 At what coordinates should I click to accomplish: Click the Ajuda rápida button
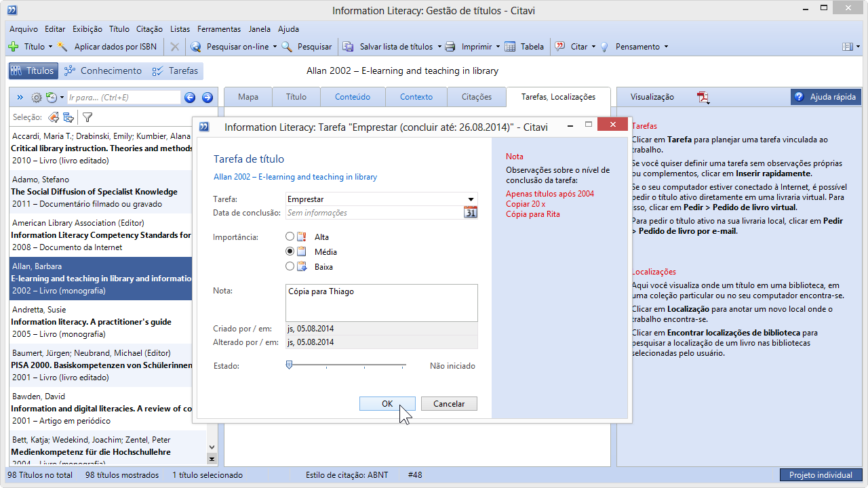point(826,97)
